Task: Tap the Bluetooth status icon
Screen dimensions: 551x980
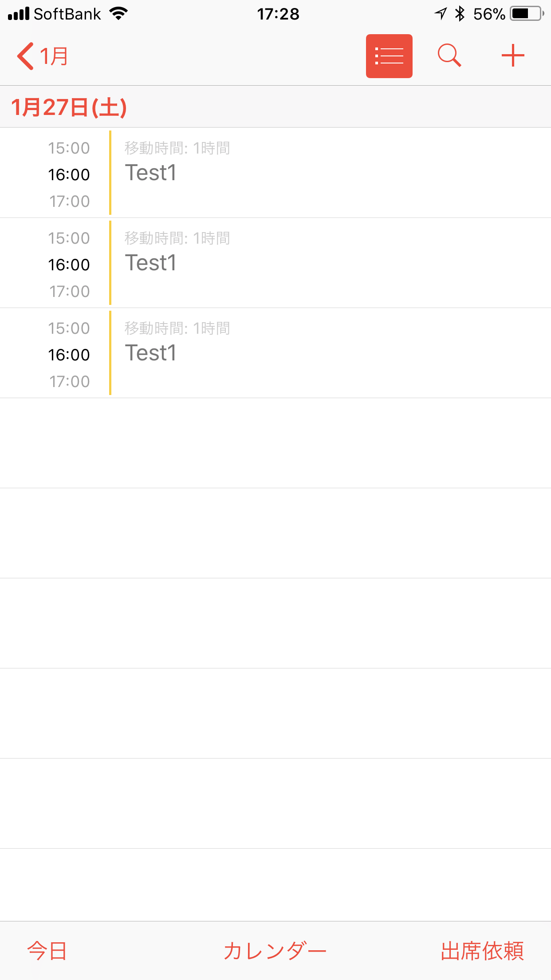Action: pyautogui.click(x=460, y=14)
